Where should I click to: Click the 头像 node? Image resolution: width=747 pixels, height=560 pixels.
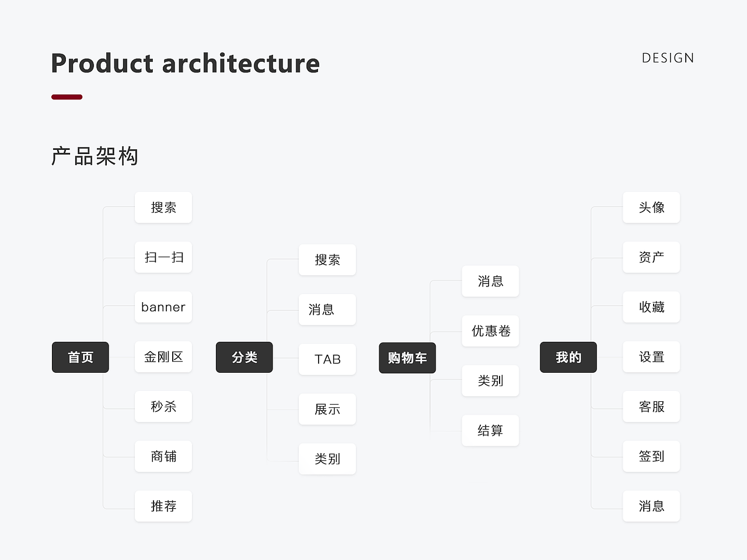(651, 207)
